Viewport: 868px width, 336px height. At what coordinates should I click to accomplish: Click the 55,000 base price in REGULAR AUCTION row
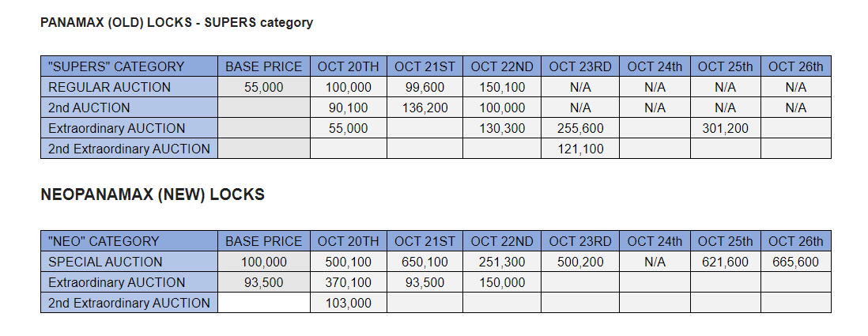[263, 87]
